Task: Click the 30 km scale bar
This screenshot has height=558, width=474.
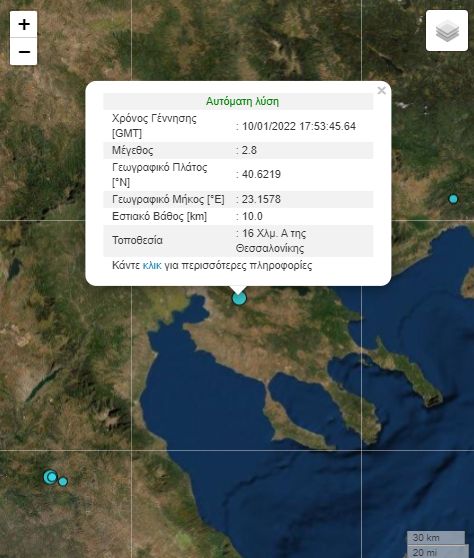Action: point(436,538)
